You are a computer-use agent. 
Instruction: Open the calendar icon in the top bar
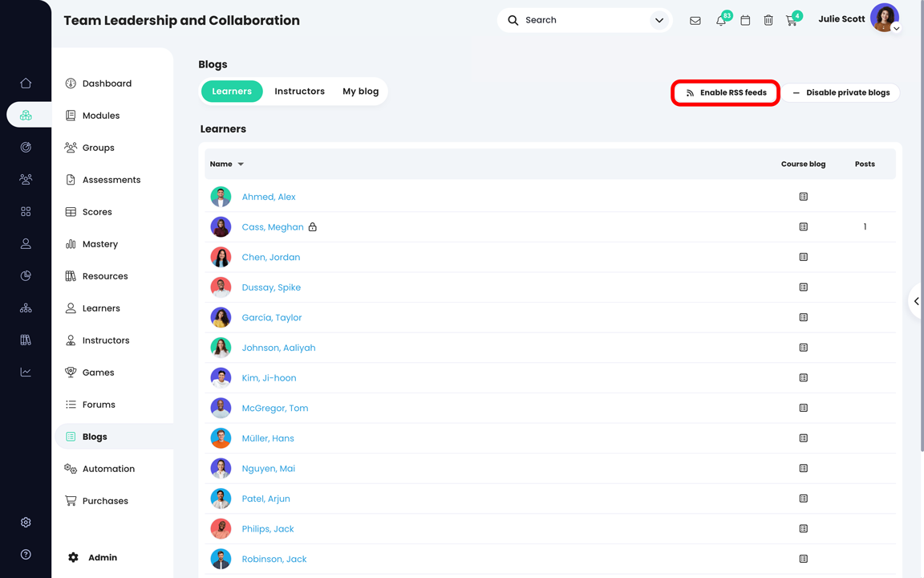tap(745, 21)
